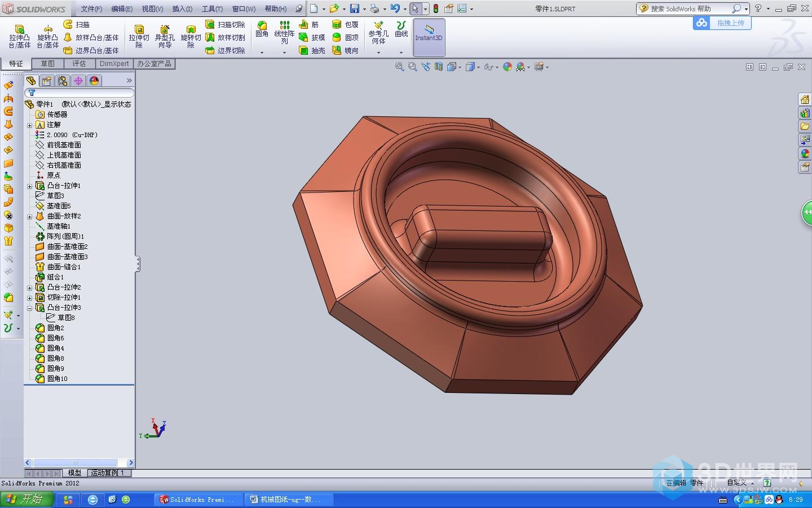Select 圆角10 in the feature tree
The width and height of the screenshot is (812, 508).
point(57,379)
